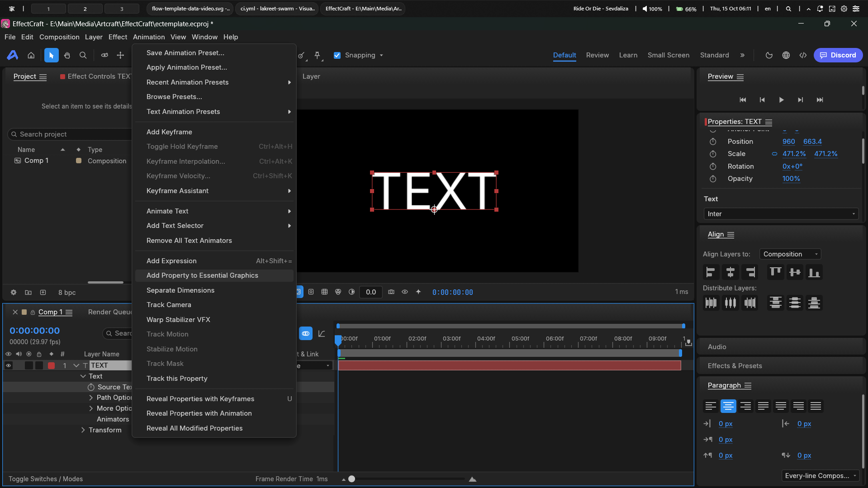Click the timeline zoom slider handle
This screenshot has width=868, height=488.
351,479
